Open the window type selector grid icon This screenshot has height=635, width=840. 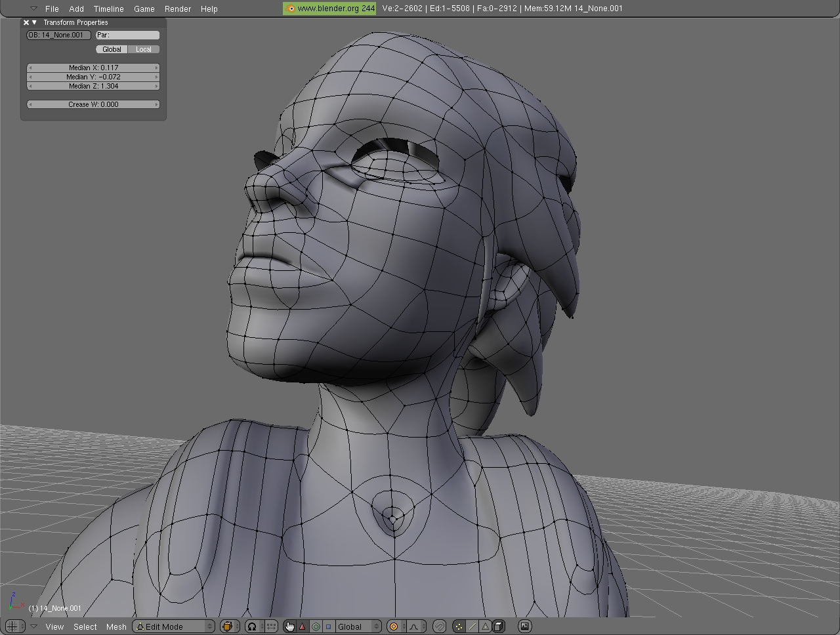pos(12,626)
